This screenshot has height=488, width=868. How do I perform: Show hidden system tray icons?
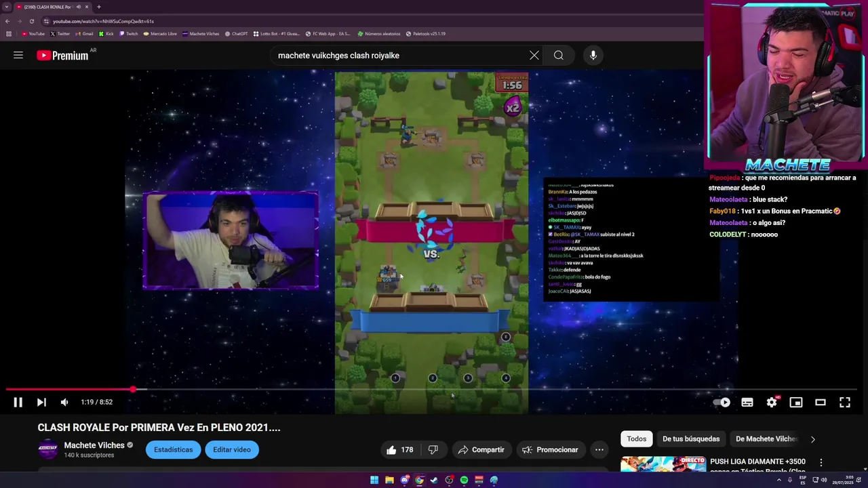[x=778, y=480]
